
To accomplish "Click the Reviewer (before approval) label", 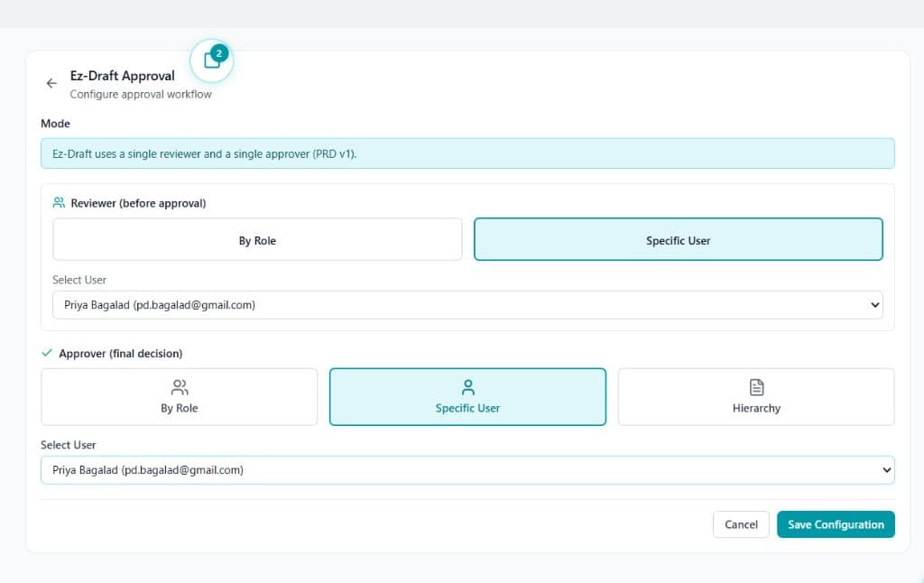I will [138, 203].
